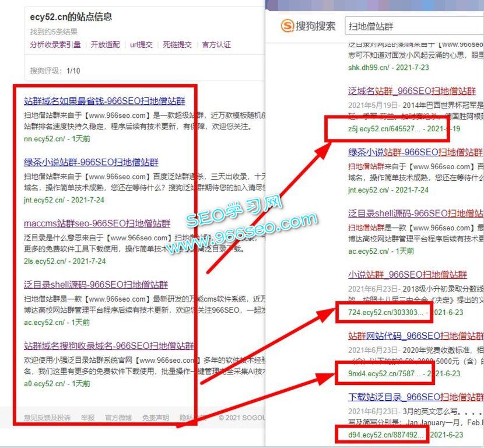Screen dimensions: 484x448
Task: Click ac.ecy52.cn/ URL in site-info results
Action: tap(44, 323)
